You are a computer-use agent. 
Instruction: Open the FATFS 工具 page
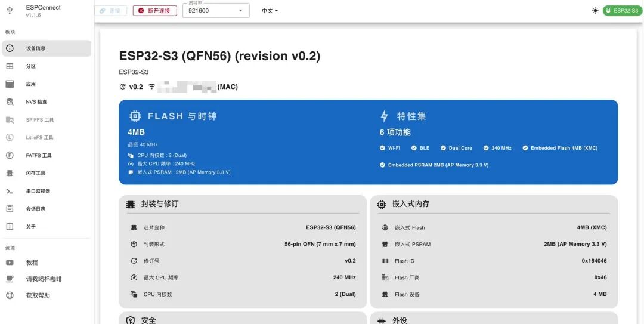coord(47,155)
